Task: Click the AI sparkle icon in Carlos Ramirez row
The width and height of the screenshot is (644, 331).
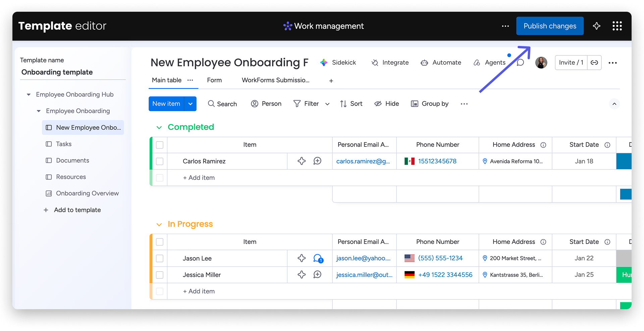Action: coord(302,161)
